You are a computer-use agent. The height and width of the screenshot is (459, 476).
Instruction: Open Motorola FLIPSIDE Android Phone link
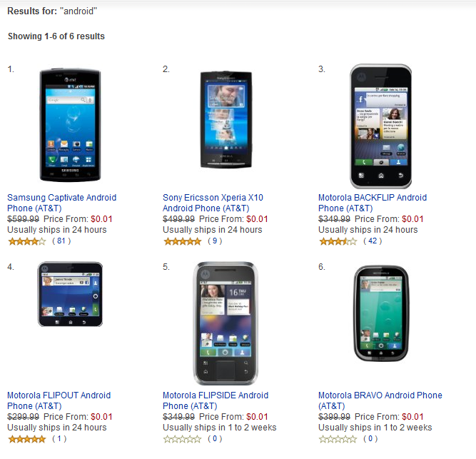tap(215, 395)
